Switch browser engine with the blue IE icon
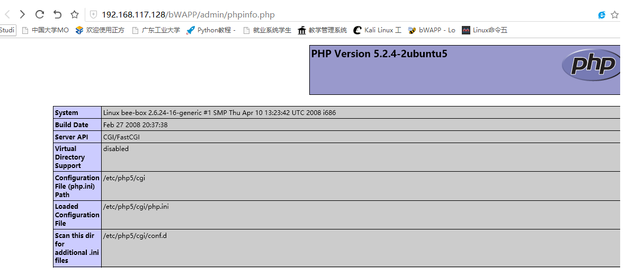This screenshot has width=644, height=274. pyautogui.click(x=602, y=15)
